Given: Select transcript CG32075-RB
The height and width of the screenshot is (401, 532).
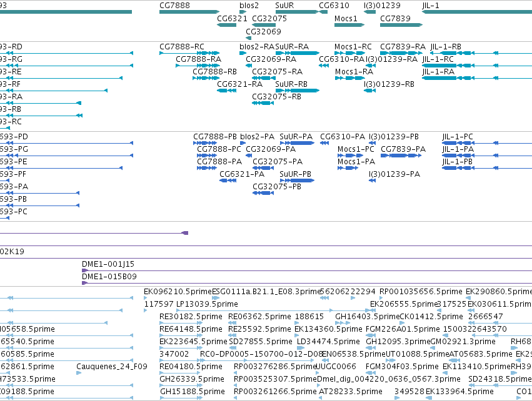Looking at the screenshot, I should 276,97.
